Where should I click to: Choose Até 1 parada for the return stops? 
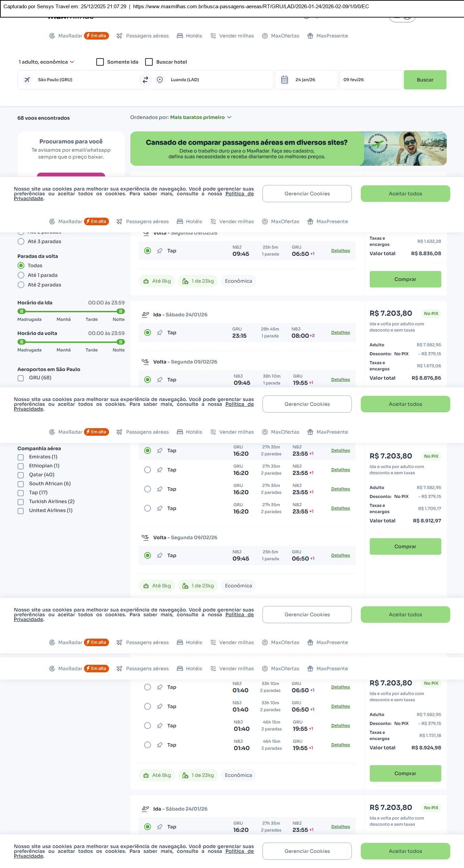(x=21, y=275)
